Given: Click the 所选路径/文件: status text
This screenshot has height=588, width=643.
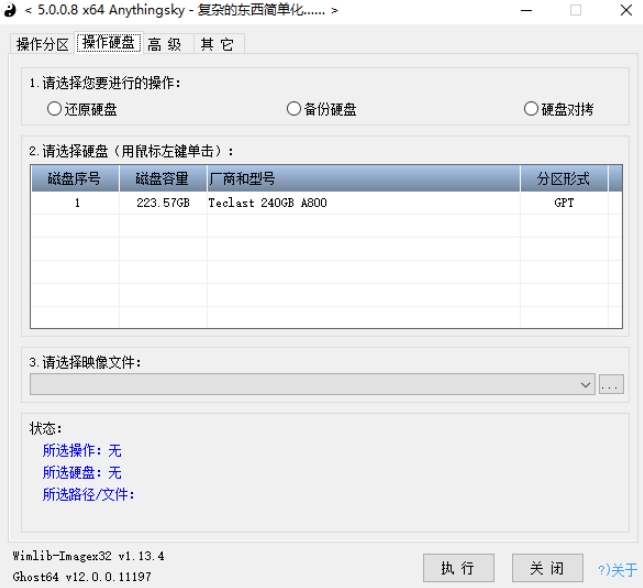Looking at the screenshot, I should [x=89, y=495].
